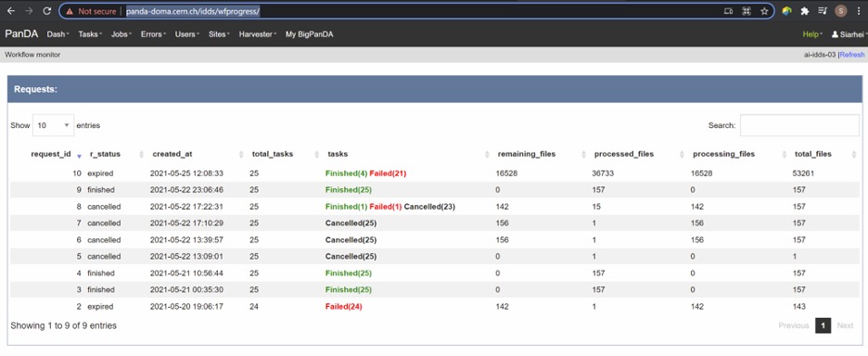Sort table by created_at column
The height and width of the screenshot is (356, 868).
tap(172, 154)
